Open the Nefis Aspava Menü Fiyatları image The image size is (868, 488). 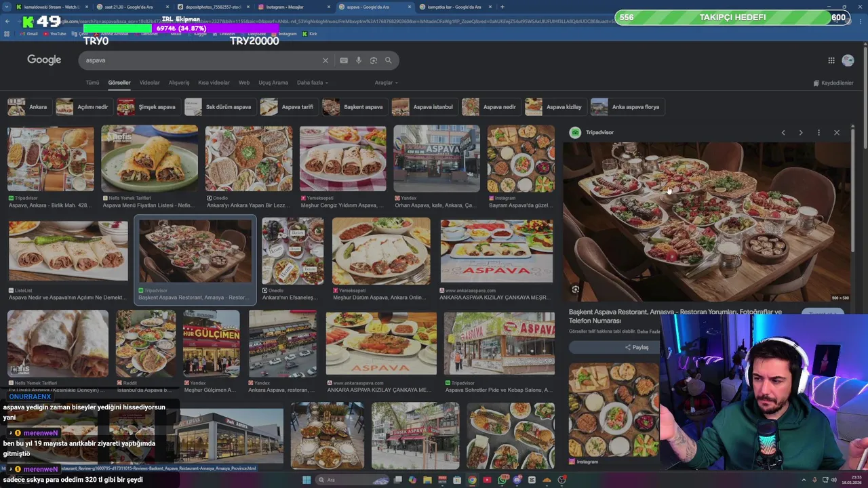pyautogui.click(x=150, y=159)
